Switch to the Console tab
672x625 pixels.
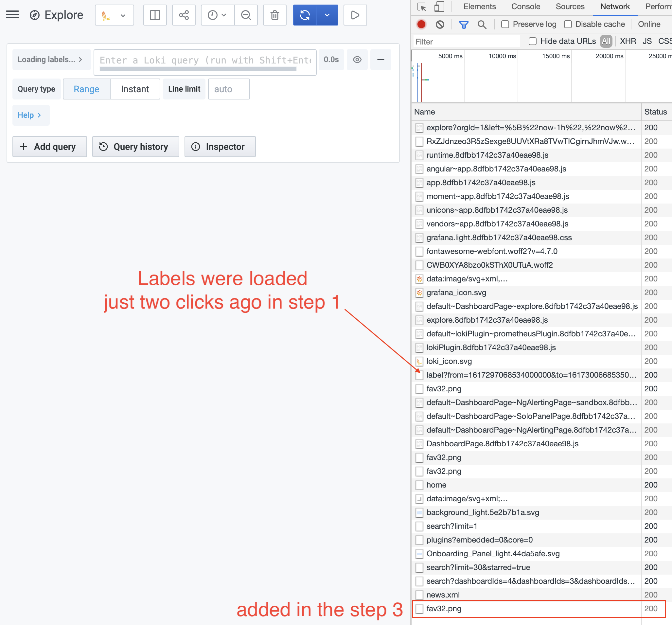525,7
